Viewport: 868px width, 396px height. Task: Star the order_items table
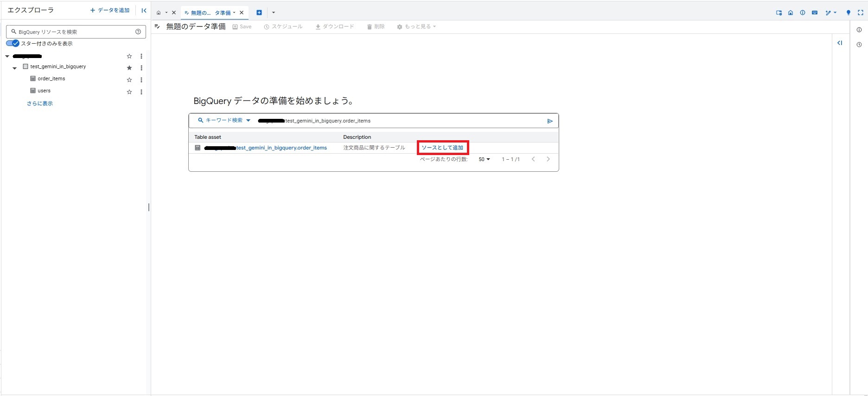click(x=129, y=80)
